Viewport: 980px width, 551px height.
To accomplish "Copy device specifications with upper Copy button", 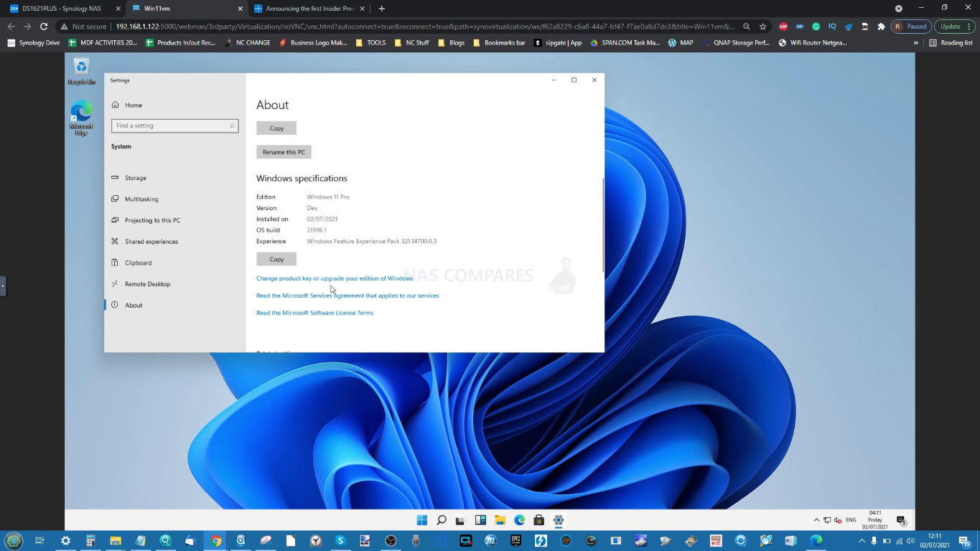I will pos(276,128).
